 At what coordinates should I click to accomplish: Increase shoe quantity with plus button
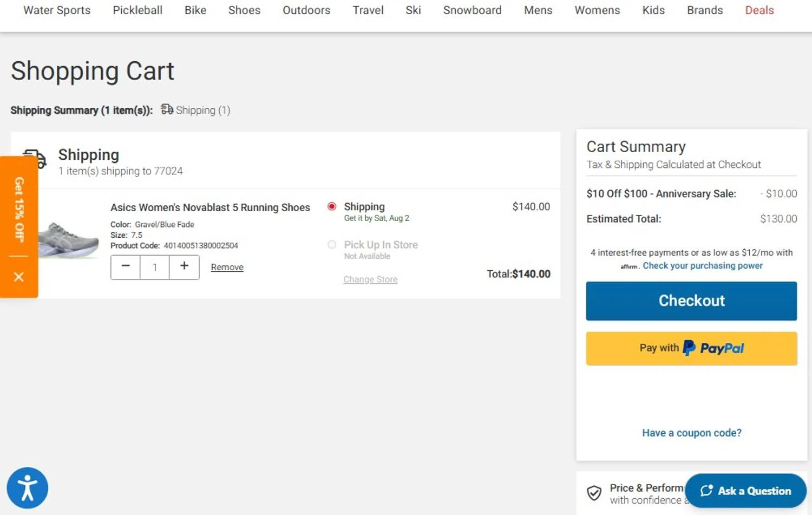tap(184, 267)
